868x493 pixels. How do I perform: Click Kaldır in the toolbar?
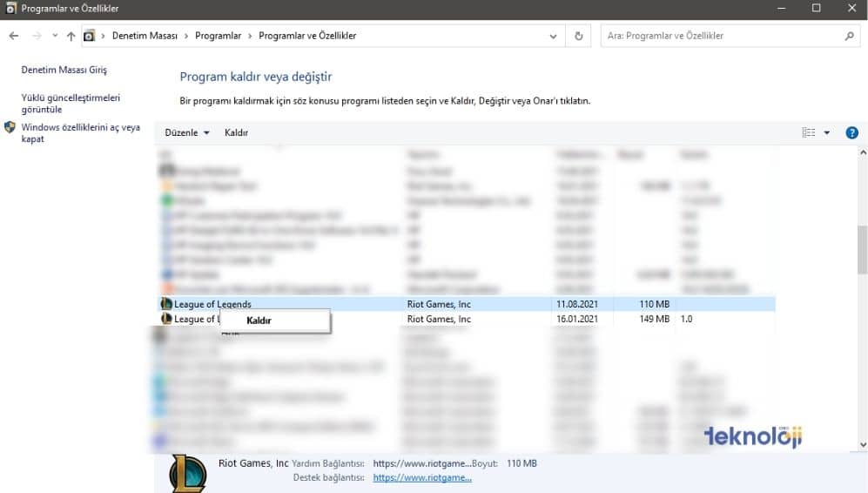(x=237, y=133)
